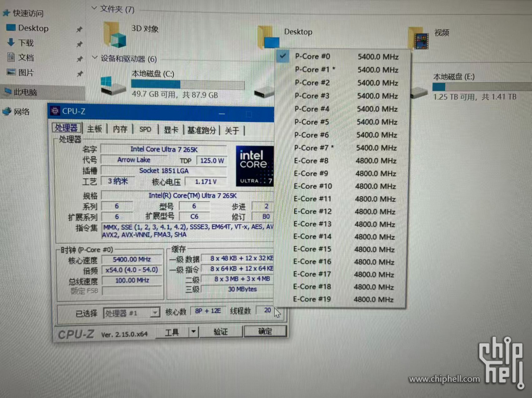Switch to the 内存 tab
Image resolution: width=532 pixels, height=398 pixels.
click(x=120, y=129)
